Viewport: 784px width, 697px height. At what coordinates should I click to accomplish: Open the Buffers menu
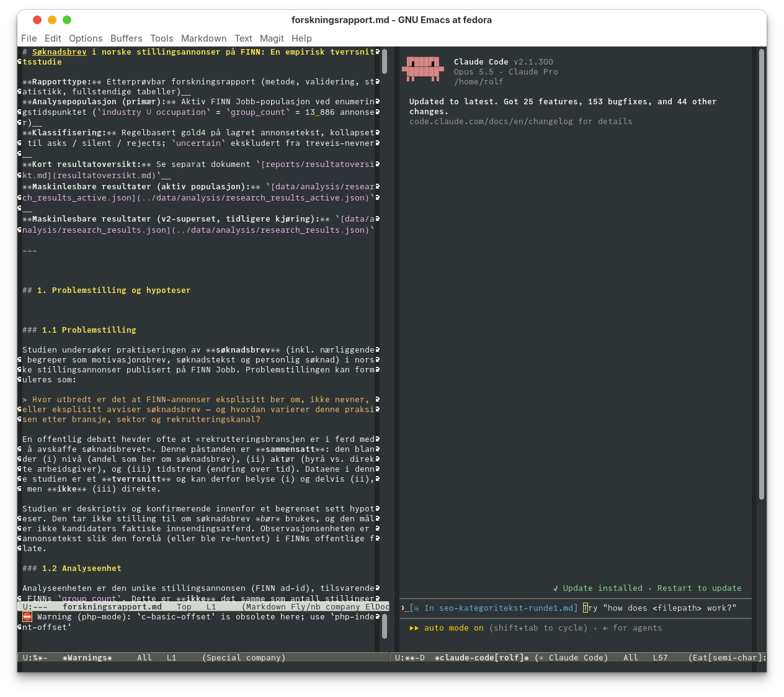tap(127, 38)
